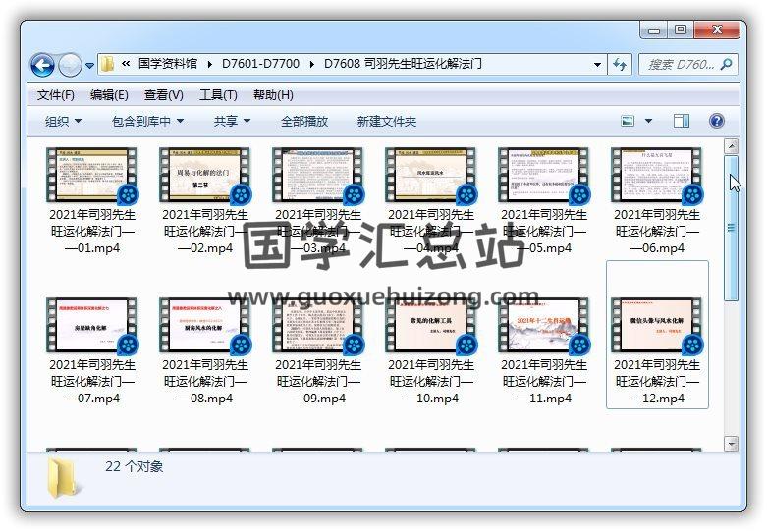Open the 组织 dropdown menu
This screenshot has height=532, width=767.
click(63, 121)
